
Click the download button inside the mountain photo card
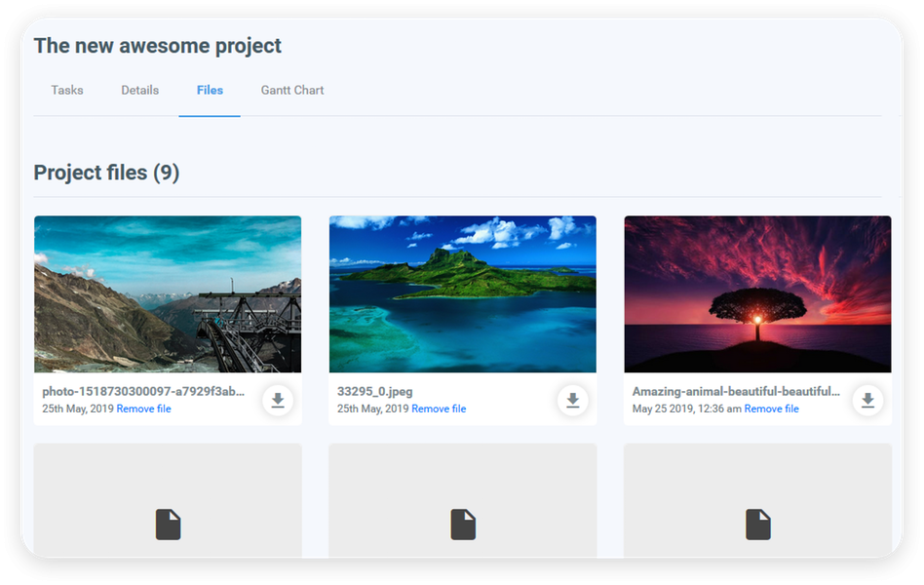click(x=278, y=400)
